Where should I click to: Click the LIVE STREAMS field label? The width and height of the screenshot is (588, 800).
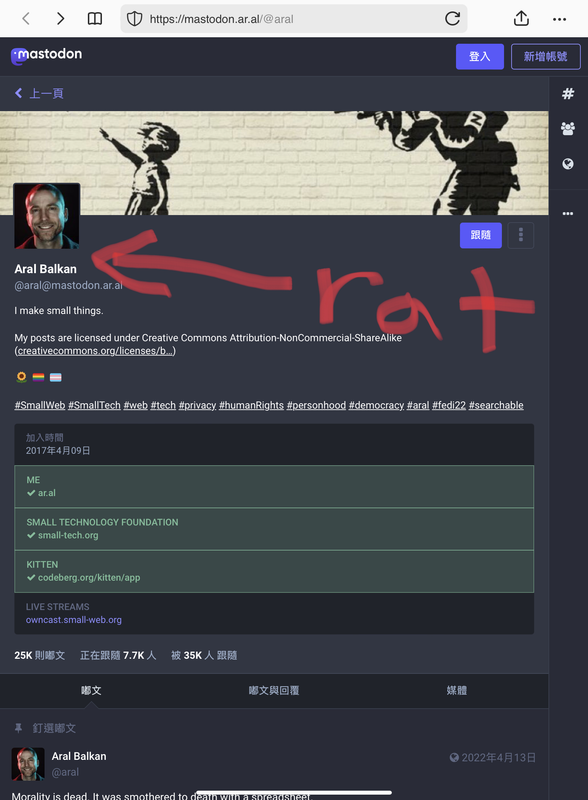58,607
